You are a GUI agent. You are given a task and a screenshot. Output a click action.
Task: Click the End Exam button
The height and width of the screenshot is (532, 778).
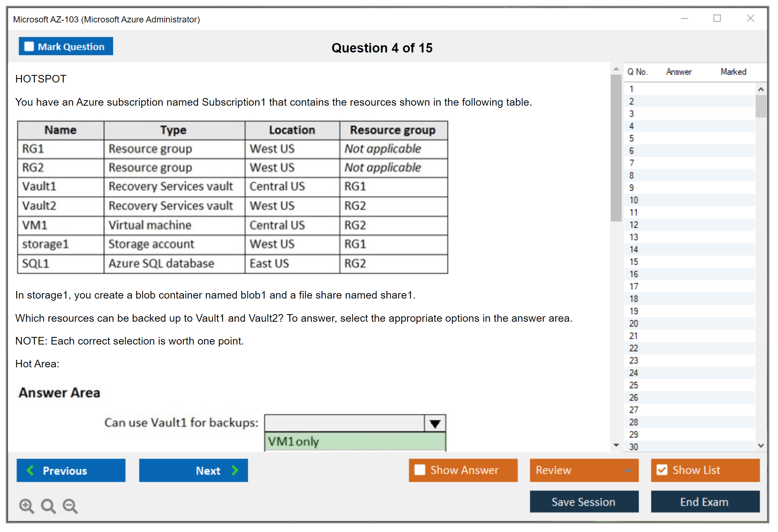(705, 502)
